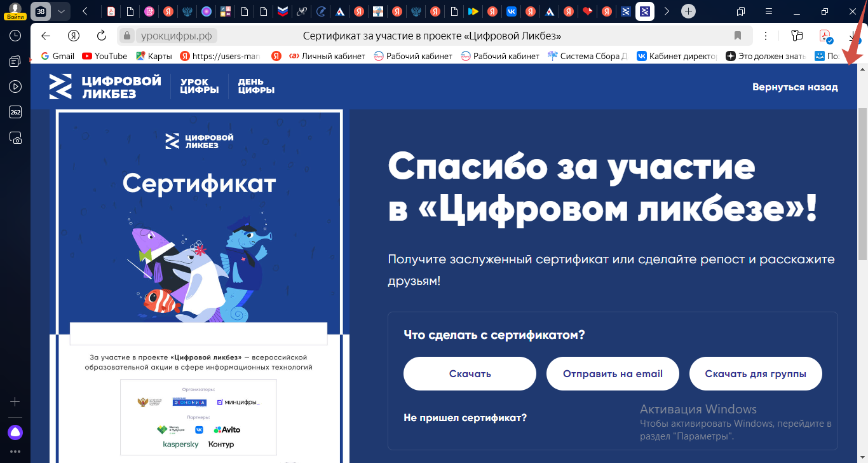The width and height of the screenshot is (868, 463).
Task: Click the Скачать для группы button
Action: point(756,373)
